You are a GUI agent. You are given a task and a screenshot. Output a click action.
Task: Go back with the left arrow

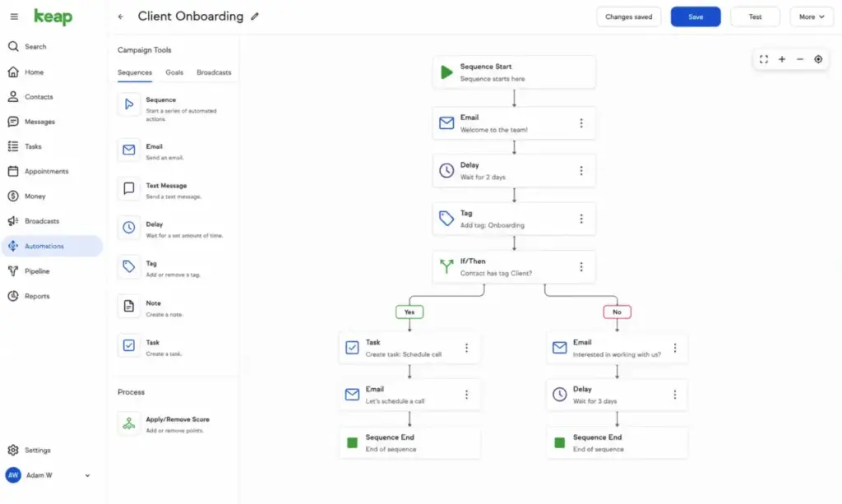click(x=120, y=16)
